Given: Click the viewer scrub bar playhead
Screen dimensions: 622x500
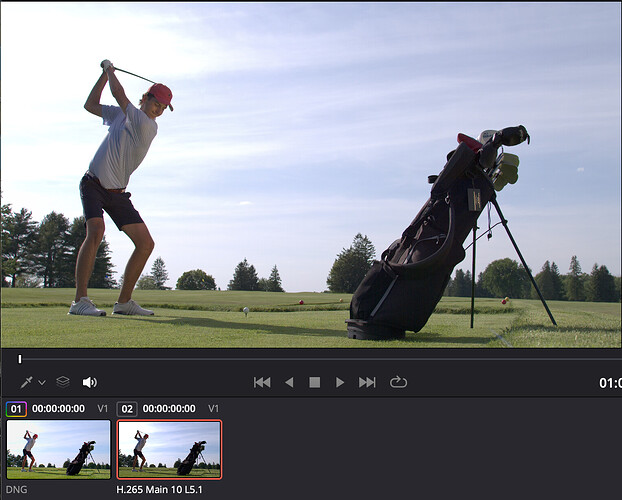Looking at the screenshot, I should [x=20, y=359].
